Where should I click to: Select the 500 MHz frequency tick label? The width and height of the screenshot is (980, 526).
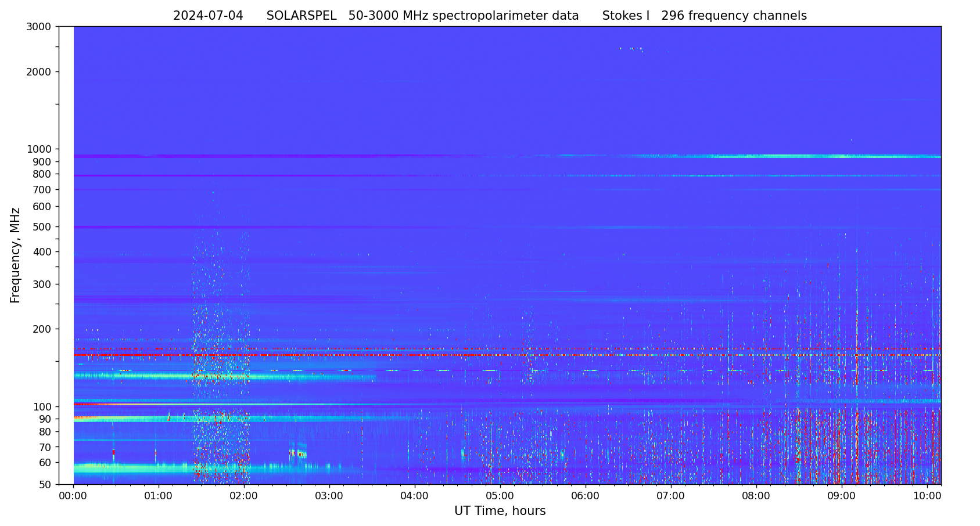pyautogui.click(x=41, y=227)
